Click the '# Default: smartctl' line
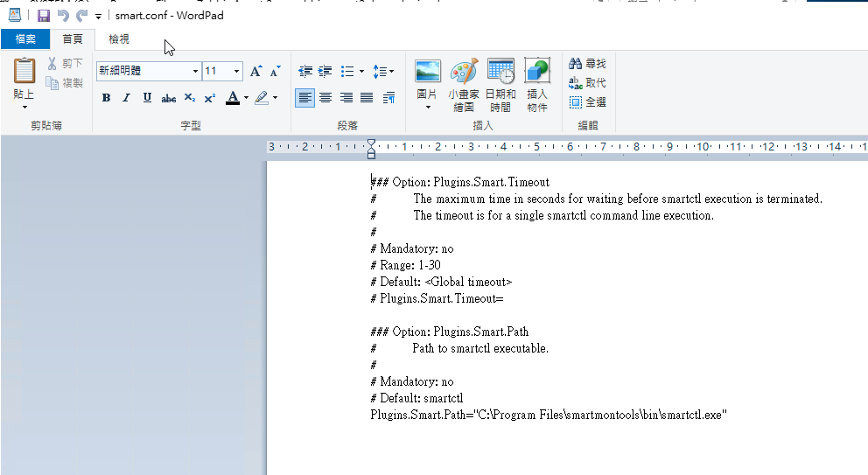Viewport: 868px width, 475px height. pyautogui.click(x=416, y=398)
